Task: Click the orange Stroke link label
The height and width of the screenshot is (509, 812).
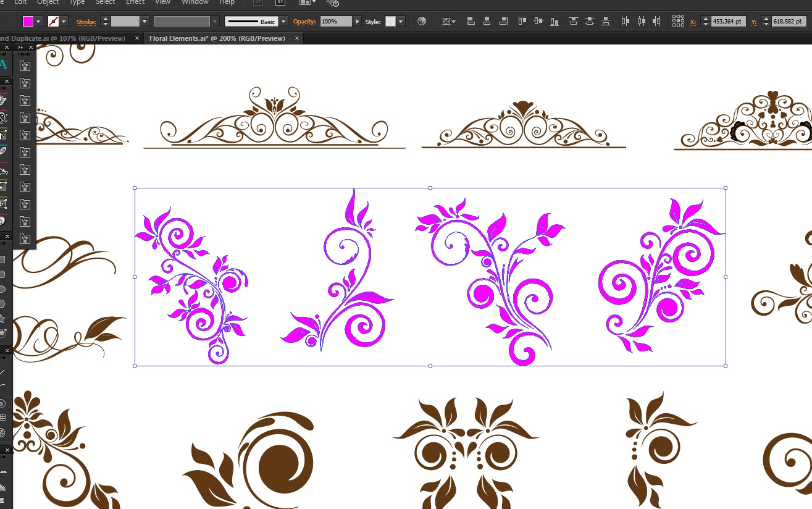Action: (x=86, y=22)
